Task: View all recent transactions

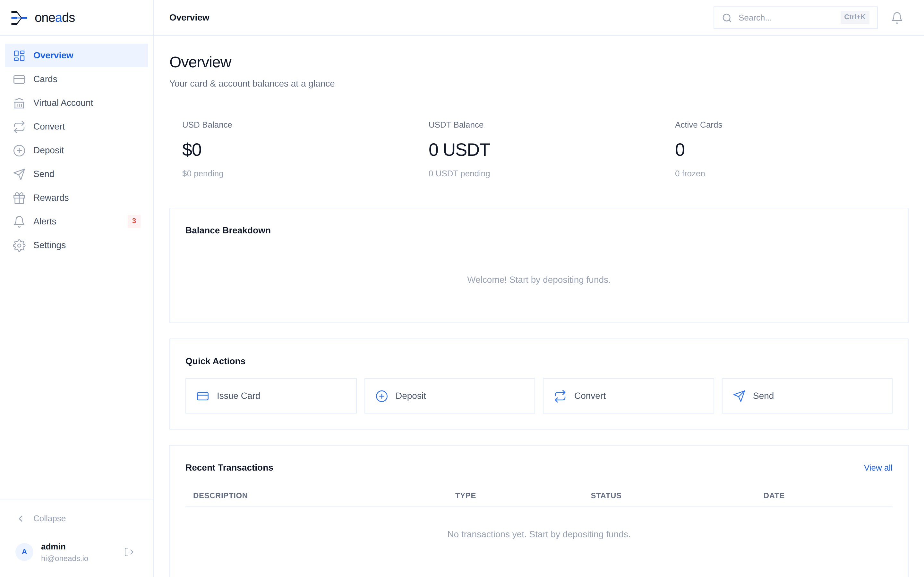Action: pos(878,467)
